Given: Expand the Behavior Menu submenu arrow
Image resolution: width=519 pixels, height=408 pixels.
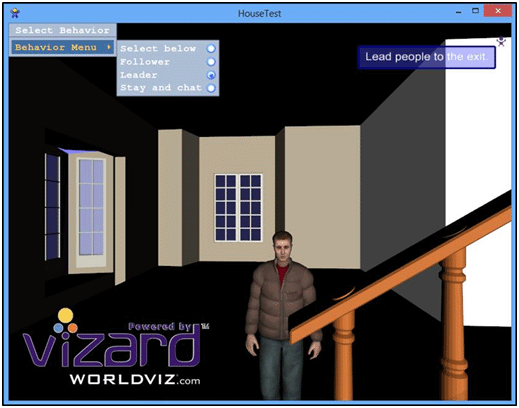Looking at the screenshot, I should (109, 47).
